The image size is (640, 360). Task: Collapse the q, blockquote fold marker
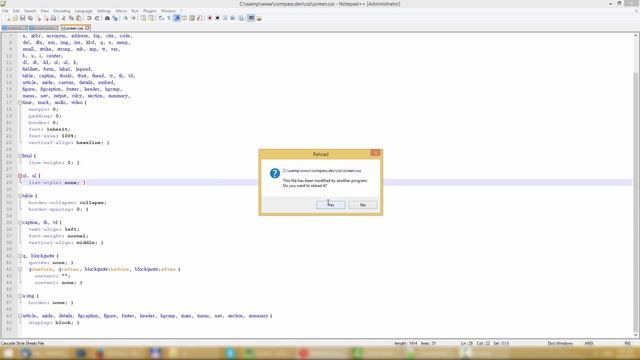tap(20, 256)
